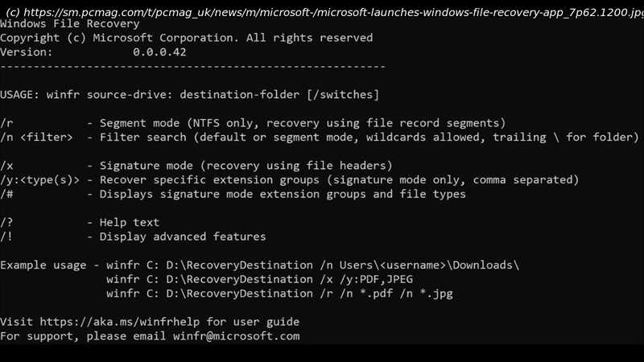Click the example command with Users\<username>\Downloads\
Screen dimensions: 644x362
tap(312, 265)
